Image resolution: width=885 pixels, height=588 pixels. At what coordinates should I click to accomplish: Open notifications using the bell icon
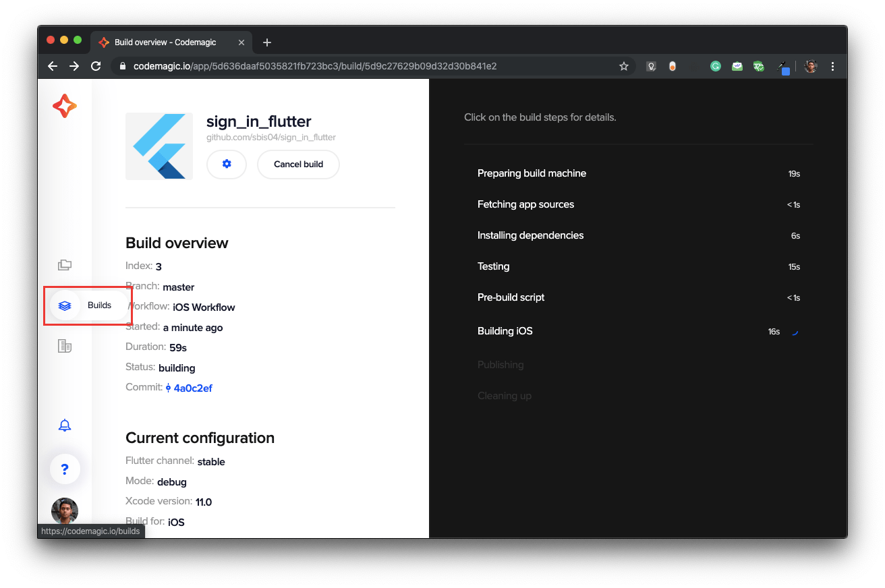click(64, 425)
